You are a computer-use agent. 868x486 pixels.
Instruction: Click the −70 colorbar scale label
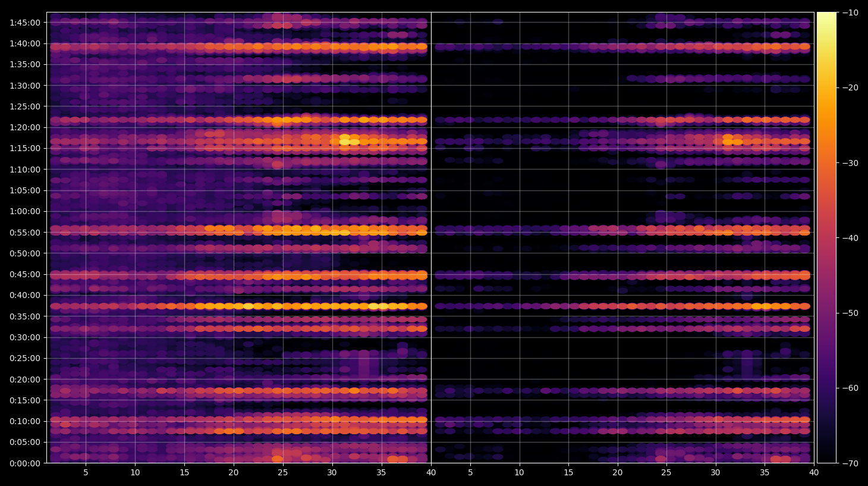(x=851, y=463)
